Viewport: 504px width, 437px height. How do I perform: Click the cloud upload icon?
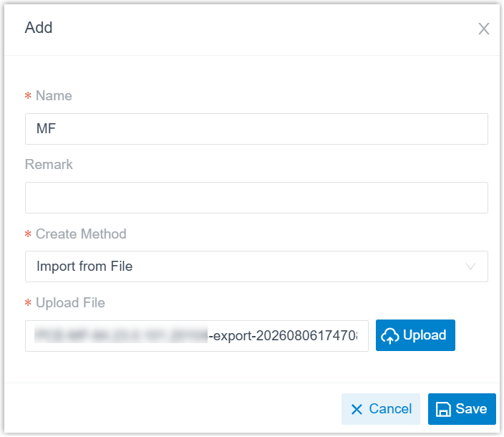[x=390, y=336]
